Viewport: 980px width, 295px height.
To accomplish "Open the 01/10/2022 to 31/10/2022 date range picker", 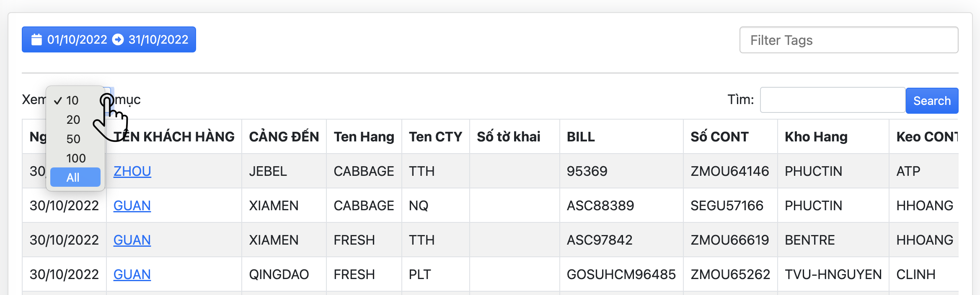I will click(x=109, y=39).
